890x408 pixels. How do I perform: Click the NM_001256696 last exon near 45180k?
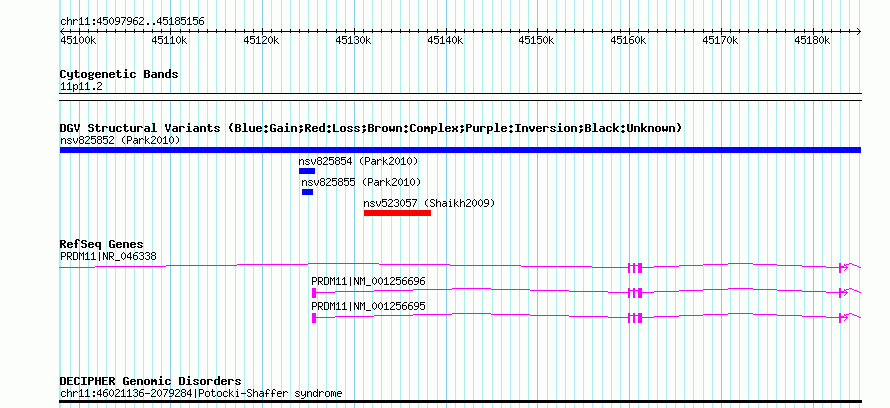click(841, 293)
